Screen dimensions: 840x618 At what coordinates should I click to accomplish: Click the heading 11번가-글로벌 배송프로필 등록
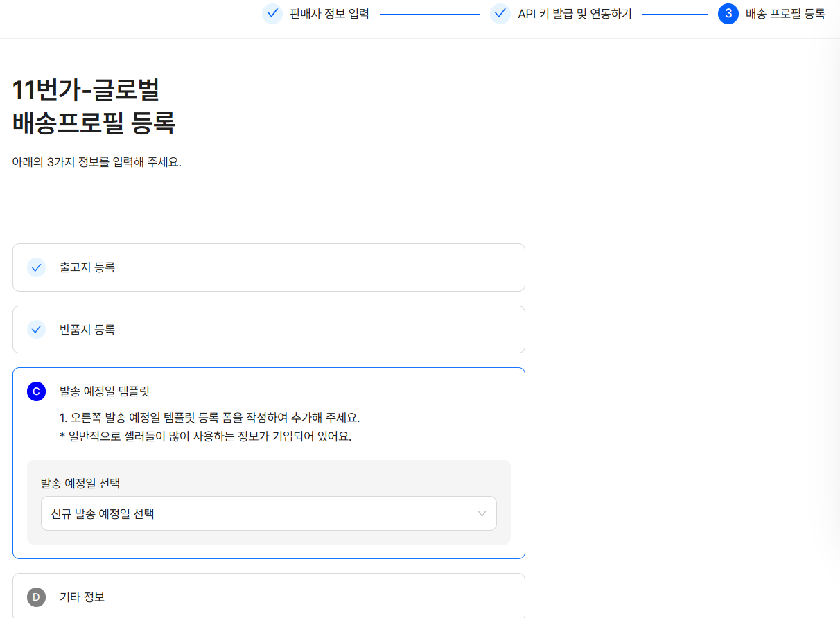(x=94, y=107)
